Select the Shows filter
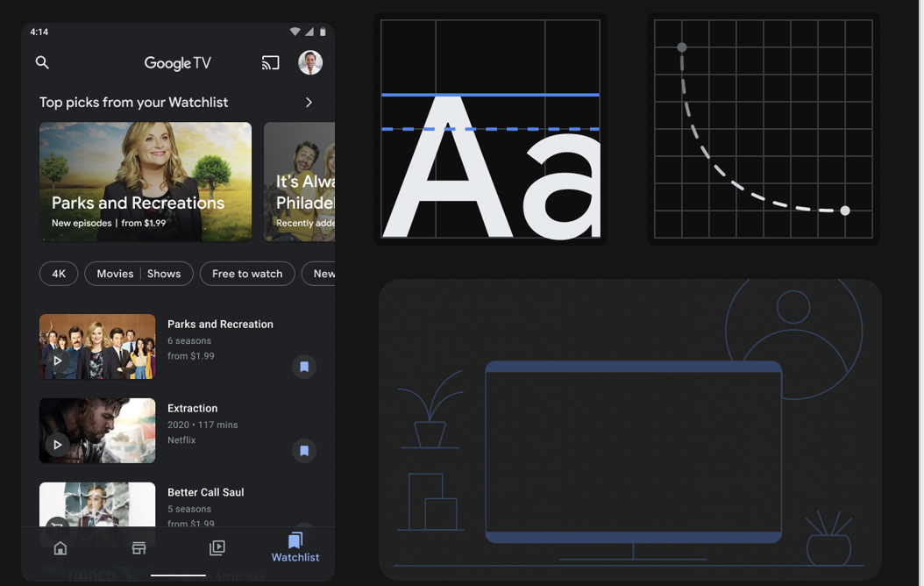The image size is (924, 586). click(164, 274)
